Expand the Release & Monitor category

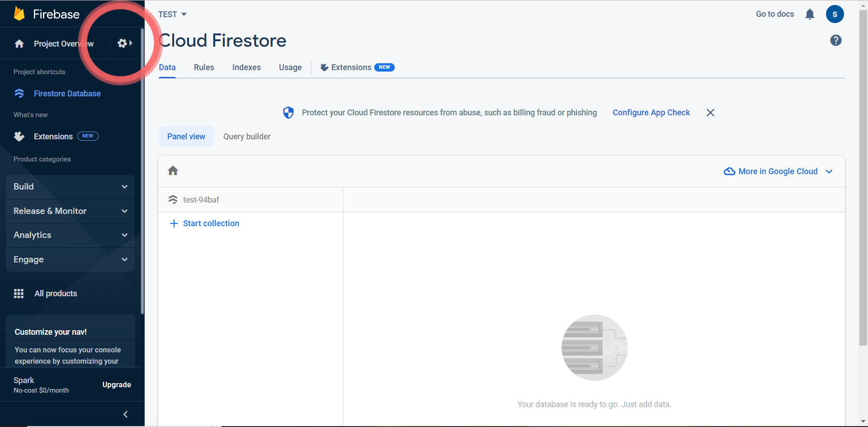tap(70, 211)
